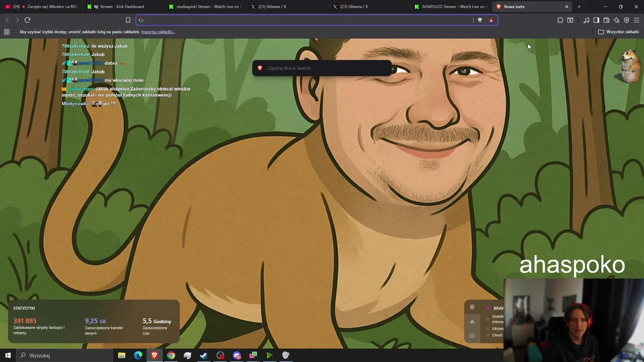
Task: Open Google Chrome from the taskbar
Action: click(x=171, y=355)
